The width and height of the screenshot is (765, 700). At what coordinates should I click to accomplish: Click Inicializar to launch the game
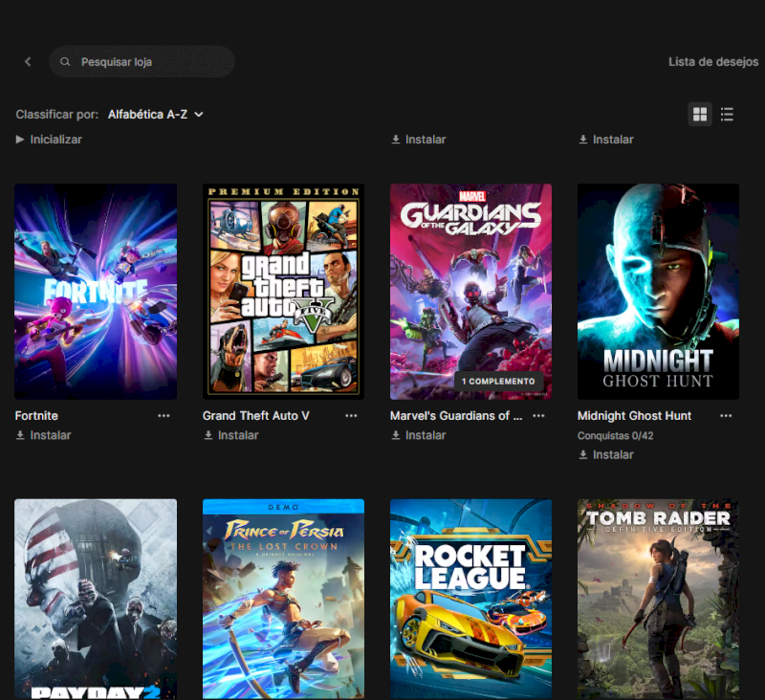pos(49,140)
